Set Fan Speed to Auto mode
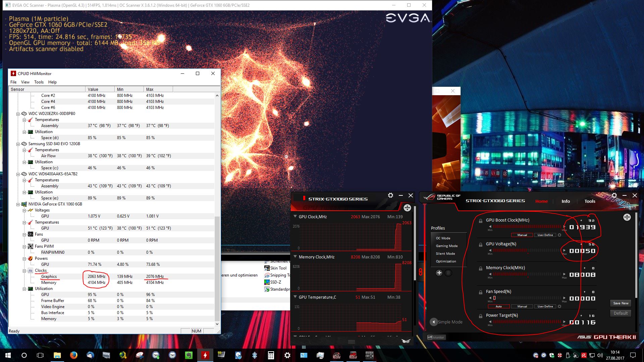644x362 pixels. click(499, 306)
